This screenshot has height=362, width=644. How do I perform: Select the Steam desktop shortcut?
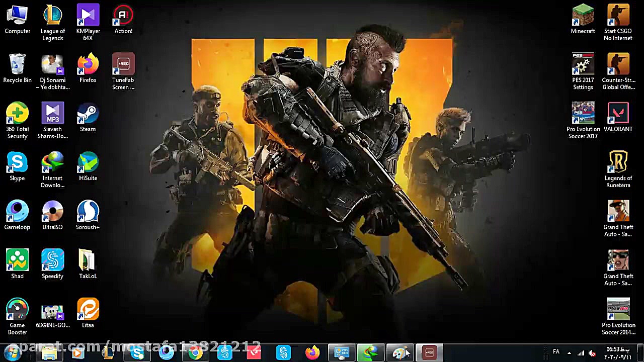click(88, 117)
